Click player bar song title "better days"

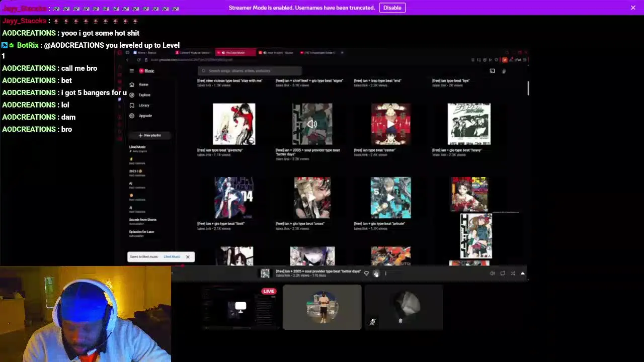click(318, 271)
